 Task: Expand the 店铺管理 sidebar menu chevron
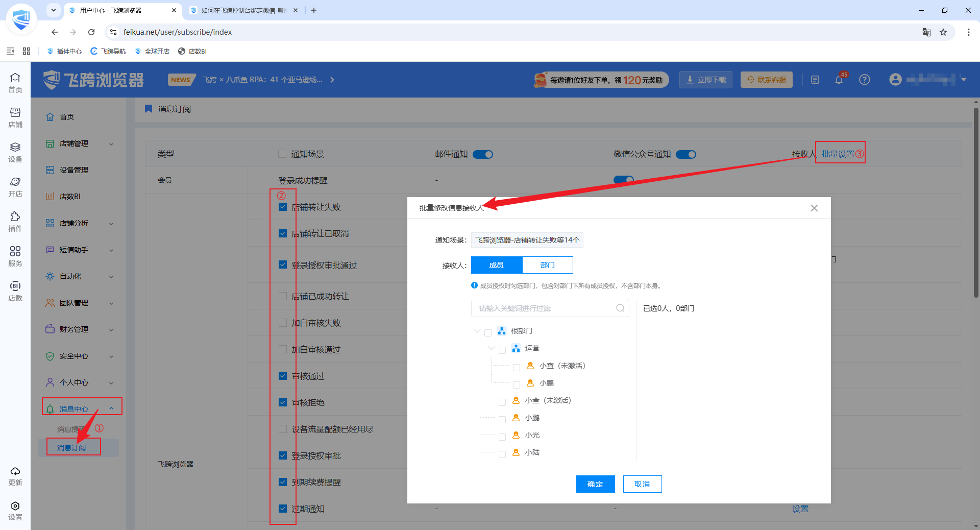[111, 144]
